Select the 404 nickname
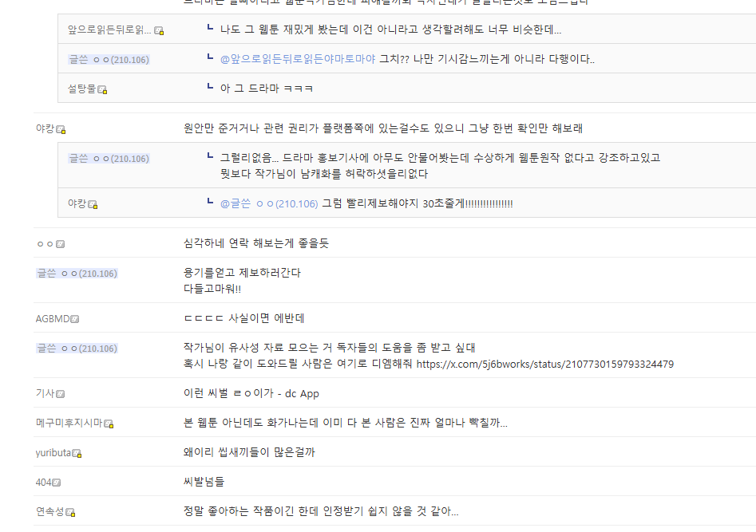The image size is (756, 532). click(x=43, y=483)
